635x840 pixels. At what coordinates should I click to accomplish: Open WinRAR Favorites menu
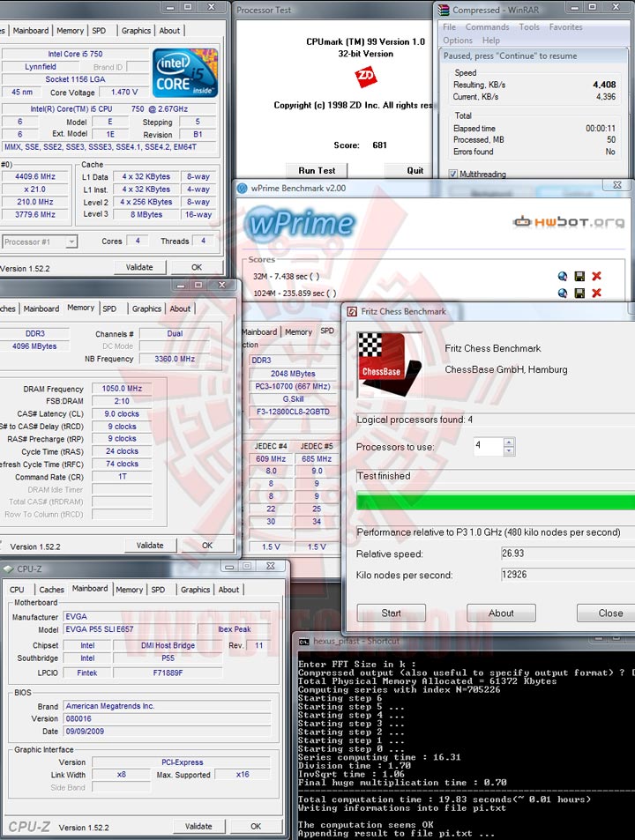point(565,26)
